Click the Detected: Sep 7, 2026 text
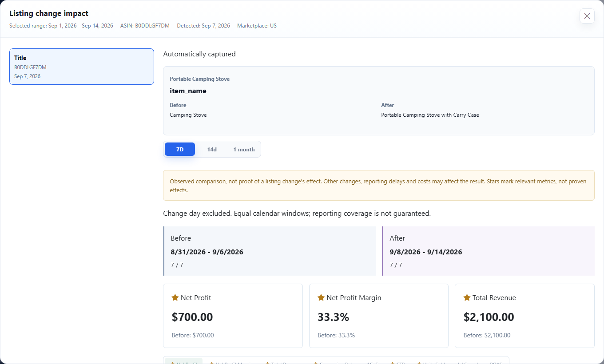Image resolution: width=604 pixels, height=364 pixels. point(203,26)
